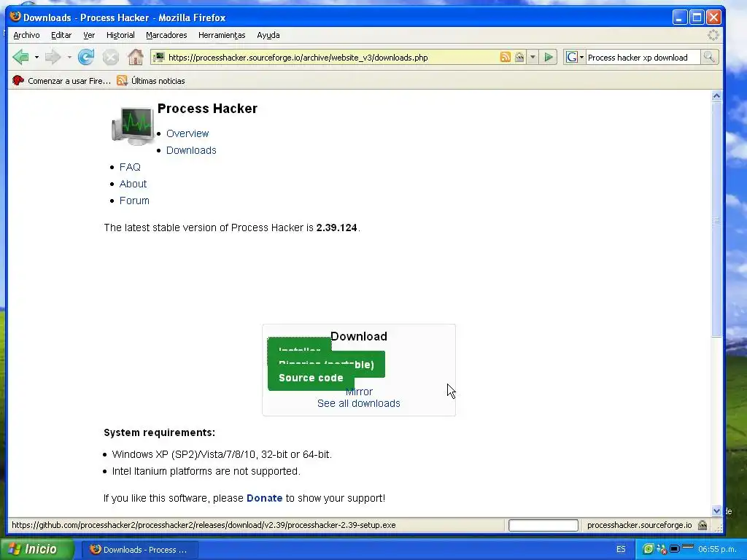Minimize the Firefox window
The width and height of the screenshot is (747, 560).
[x=680, y=17]
